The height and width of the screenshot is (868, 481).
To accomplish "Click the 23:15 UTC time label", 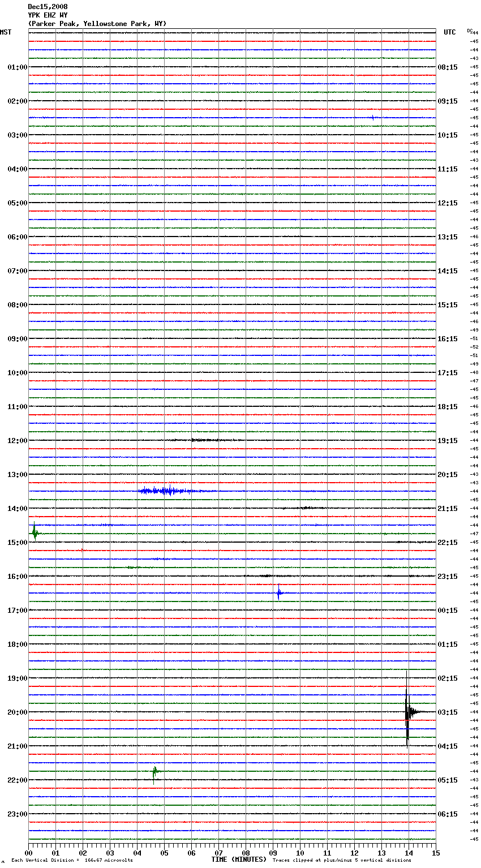I will (x=448, y=576).
